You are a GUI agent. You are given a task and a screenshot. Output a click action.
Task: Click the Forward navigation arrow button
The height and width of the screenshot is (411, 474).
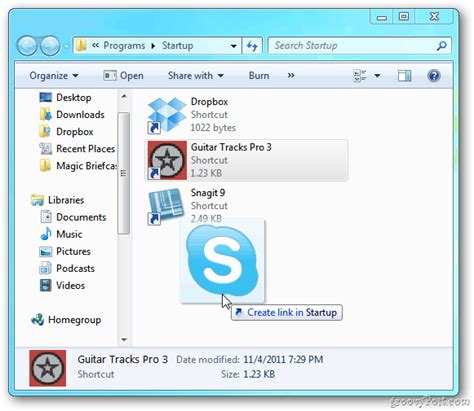click(x=50, y=45)
